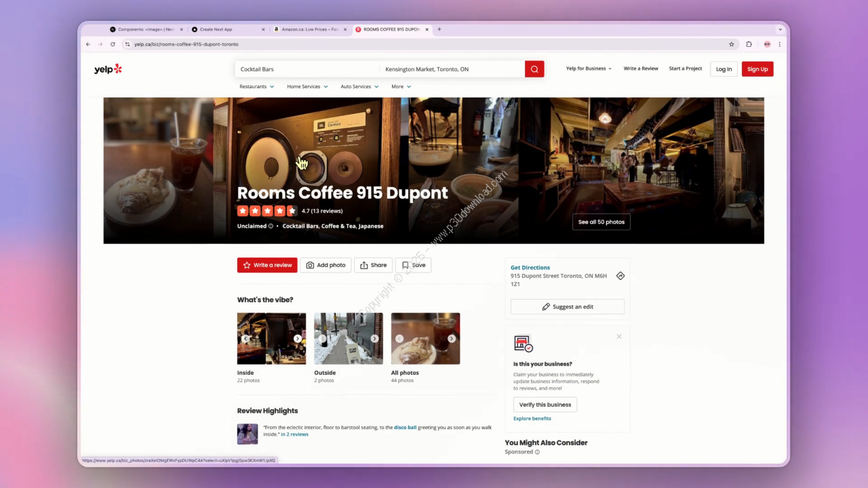Click the browser forward arrow
The image size is (868, 488).
[x=100, y=44]
